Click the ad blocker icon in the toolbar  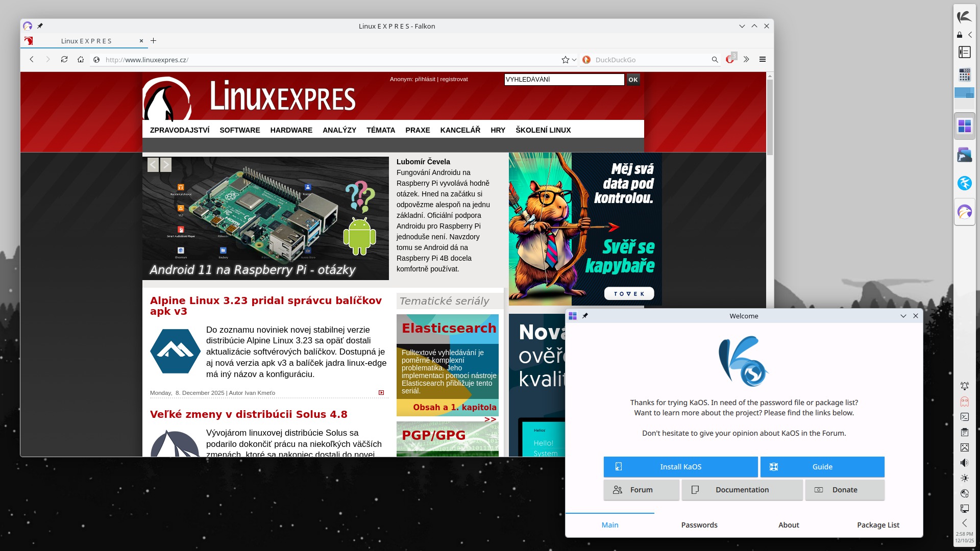[730, 59]
